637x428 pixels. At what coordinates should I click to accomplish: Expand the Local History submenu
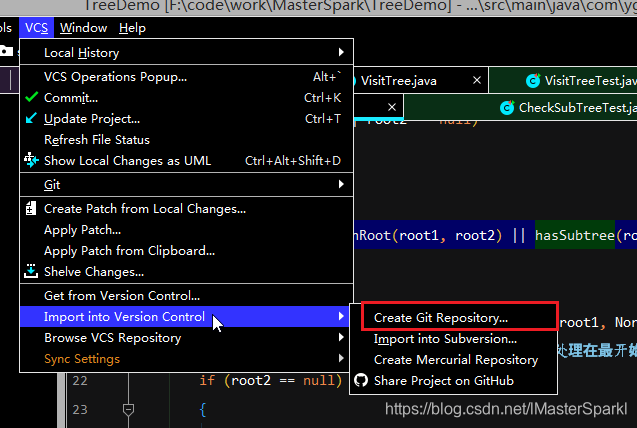(186, 52)
